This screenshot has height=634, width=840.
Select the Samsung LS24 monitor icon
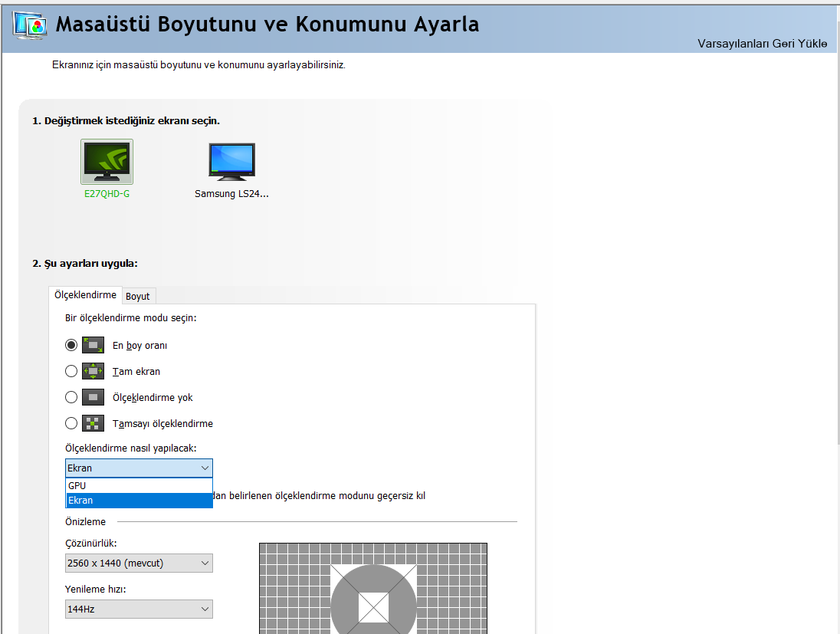coord(231,162)
